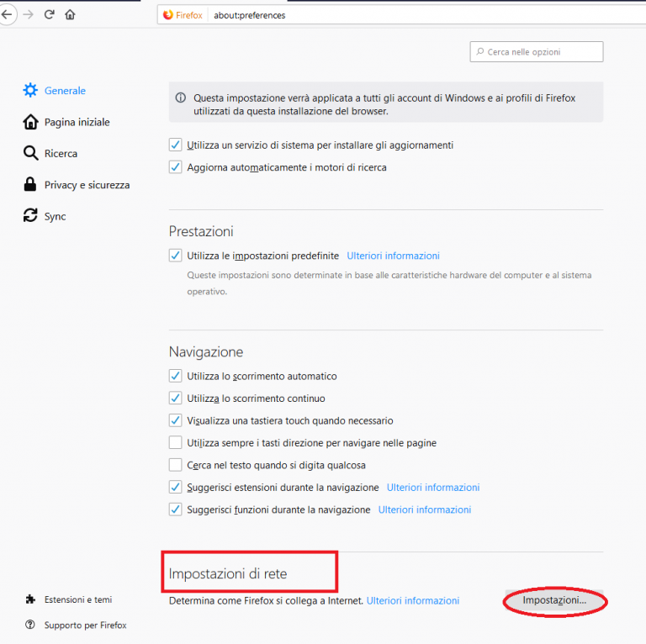Click the Impostazioni... network settings button
Screen dimensions: 646x644
(x=554, y=600)
